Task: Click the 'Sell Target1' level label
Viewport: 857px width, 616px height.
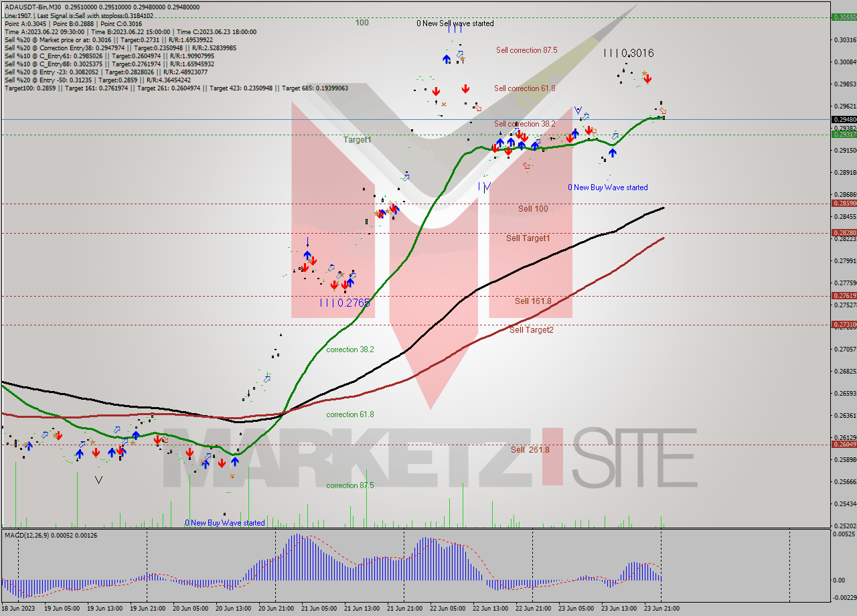Action: click(528, 238)
